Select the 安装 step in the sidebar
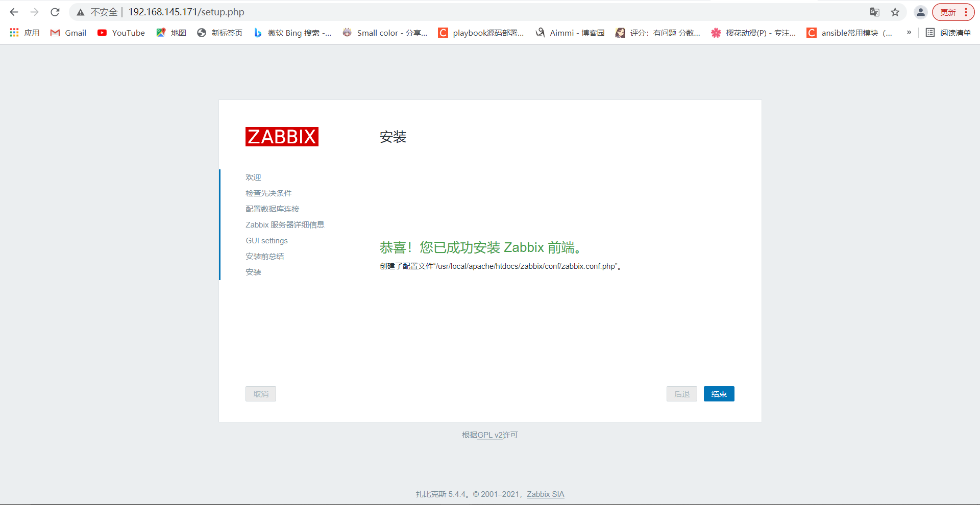 pyautogui.click(x=253, y=272)
